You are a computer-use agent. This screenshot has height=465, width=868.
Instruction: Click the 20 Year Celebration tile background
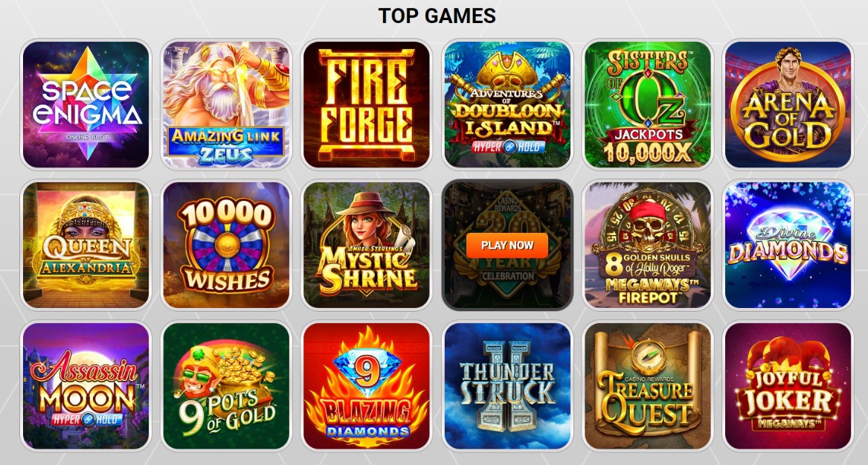(x=507, y=288)
